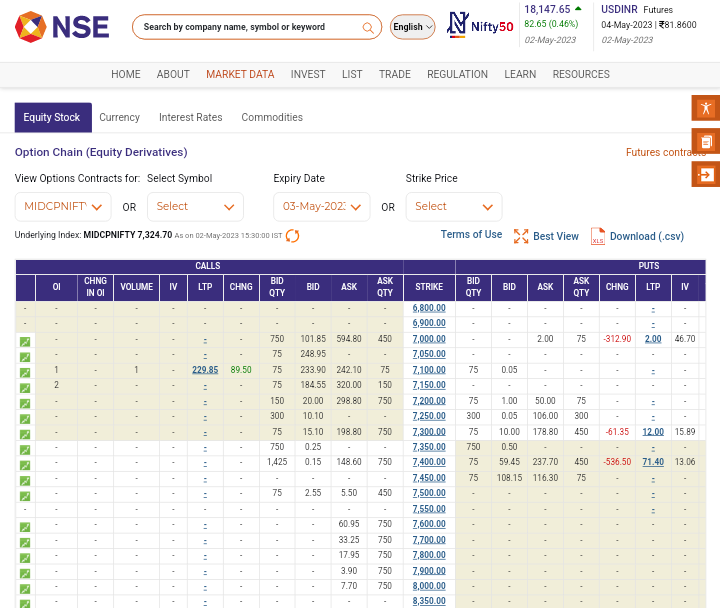720x608 pixels.
Task: Switch to the Commodities tab
Action: pyautogui.click(x=272, y=118)
